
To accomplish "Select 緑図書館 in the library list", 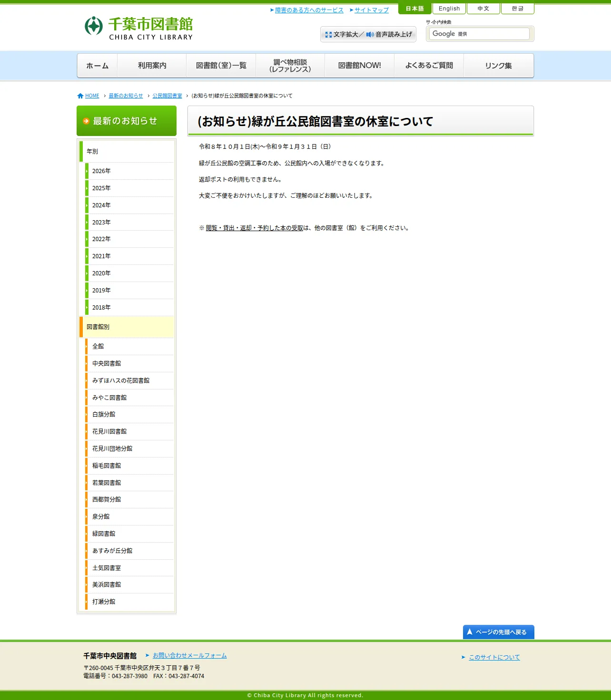I will tap(129, 534).
